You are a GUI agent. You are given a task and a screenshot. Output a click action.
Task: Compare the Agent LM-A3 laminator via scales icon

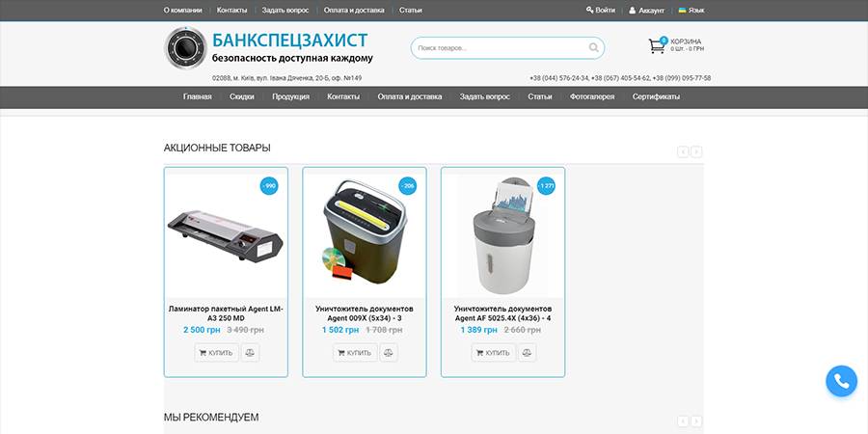(x=250, y=353)
